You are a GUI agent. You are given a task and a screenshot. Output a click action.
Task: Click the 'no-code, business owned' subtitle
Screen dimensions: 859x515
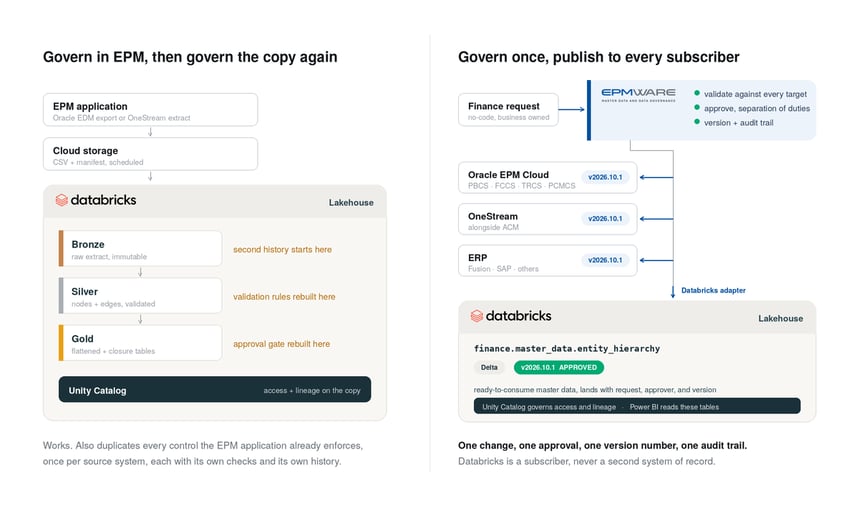(x=508, y=117)
